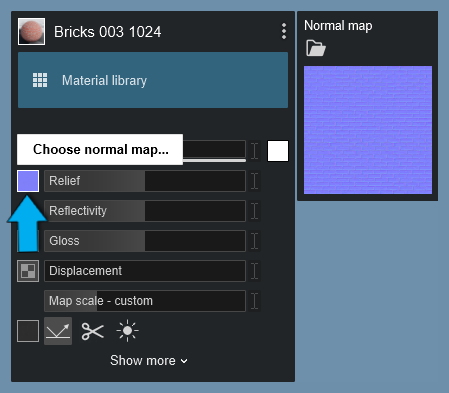Adjust the Relief slider
449x393 pixels.
point(145,181)
